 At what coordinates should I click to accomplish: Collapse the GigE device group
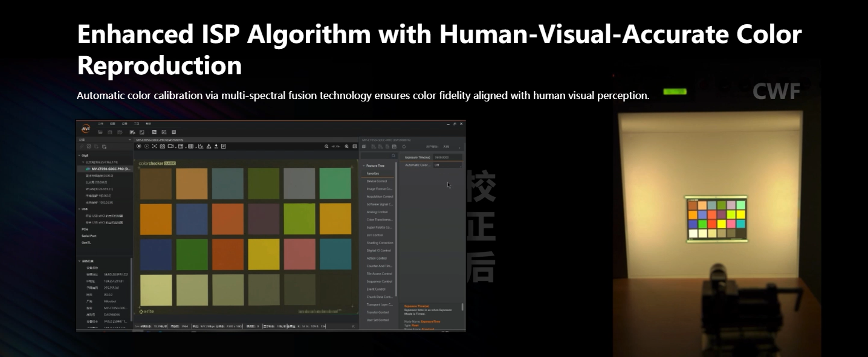(x=79, y=156)
